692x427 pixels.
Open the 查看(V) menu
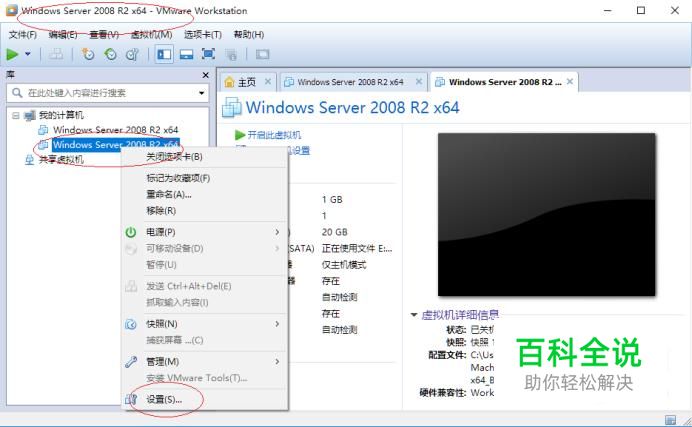104,34
